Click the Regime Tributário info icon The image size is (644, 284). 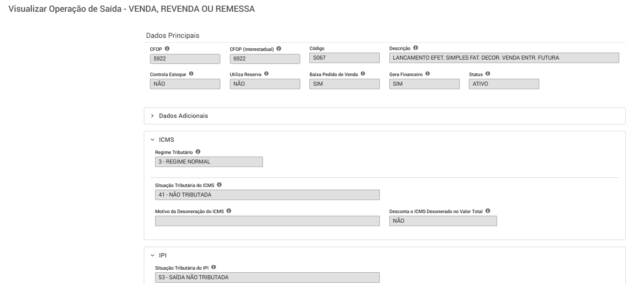point(198,152)
